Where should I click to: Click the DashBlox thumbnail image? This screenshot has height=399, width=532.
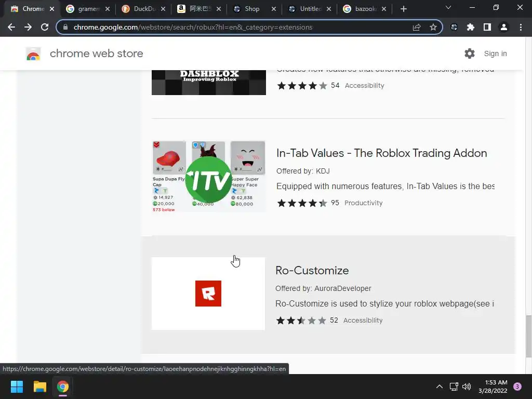(209, 83)
